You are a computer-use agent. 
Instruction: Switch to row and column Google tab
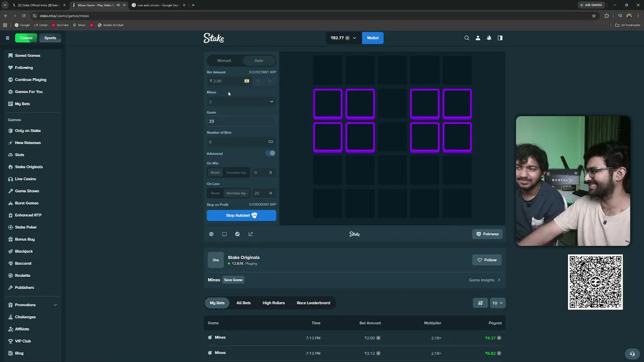click(158, 5)
